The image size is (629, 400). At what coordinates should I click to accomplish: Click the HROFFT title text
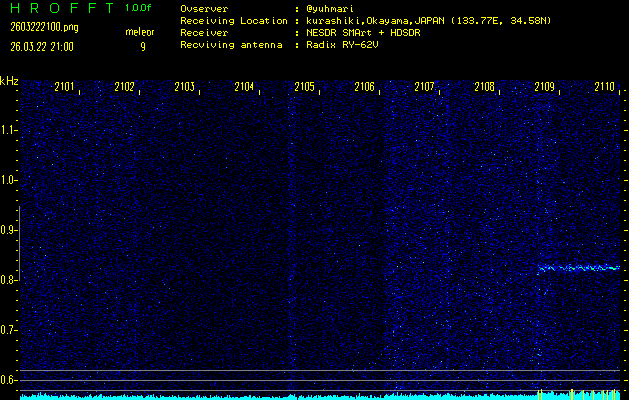62,8
